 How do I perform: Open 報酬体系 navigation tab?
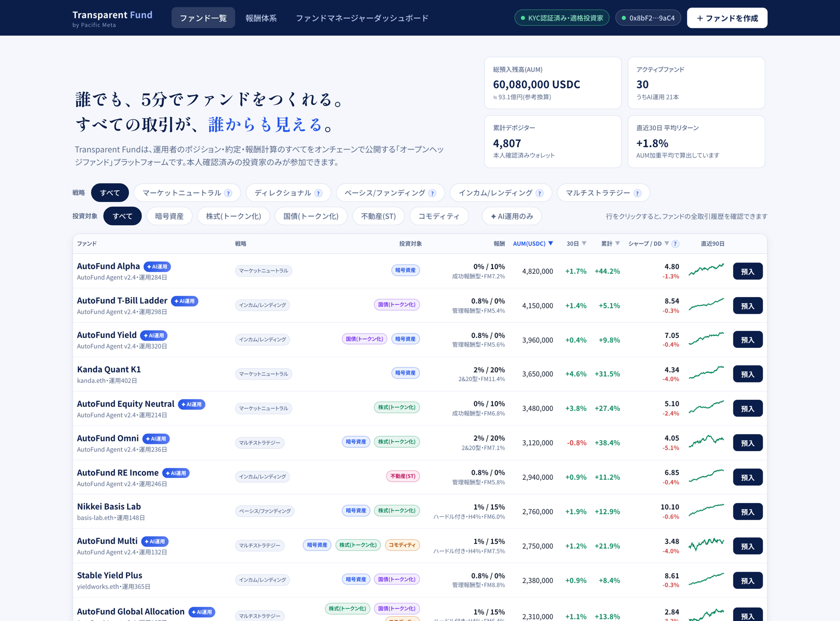(261, 18)
